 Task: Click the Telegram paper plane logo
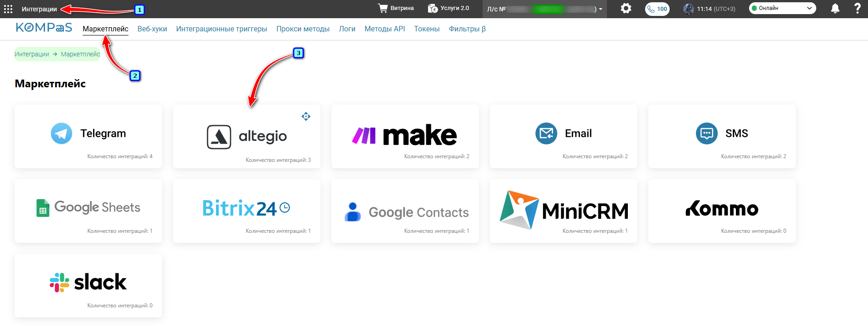click(61, 133)
